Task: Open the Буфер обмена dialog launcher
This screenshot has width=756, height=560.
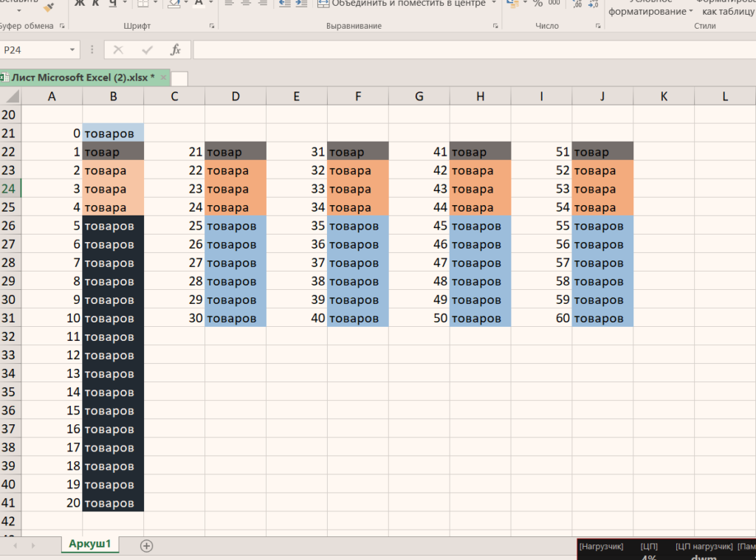Action: pyautogui.click(x=62, y=26)
